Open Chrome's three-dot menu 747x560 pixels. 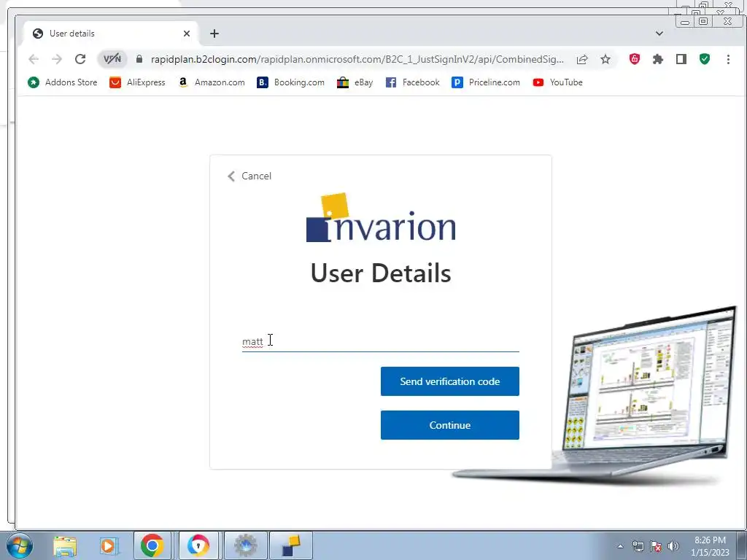click(x=728, y=59)
